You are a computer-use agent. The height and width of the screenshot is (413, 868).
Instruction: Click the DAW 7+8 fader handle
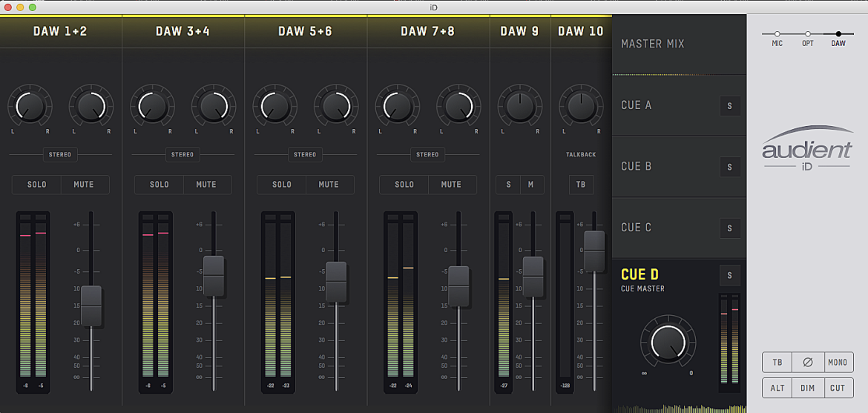point(458,286)
